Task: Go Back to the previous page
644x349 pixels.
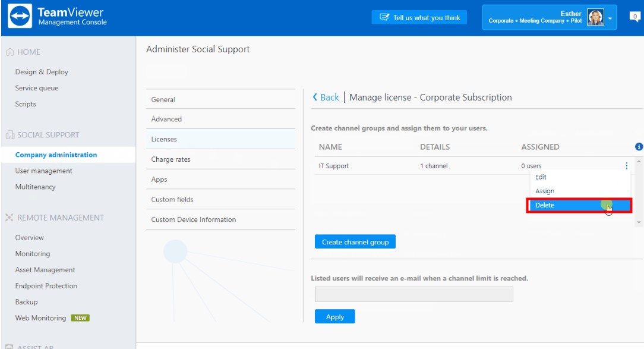Action: click(326, 98)
